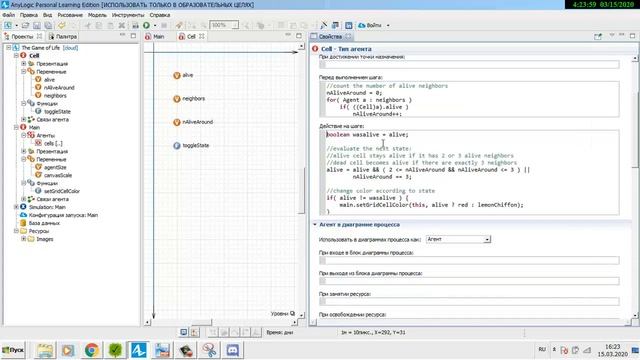
Task: Open the Инструменты menu
Action: click(128, 15)
